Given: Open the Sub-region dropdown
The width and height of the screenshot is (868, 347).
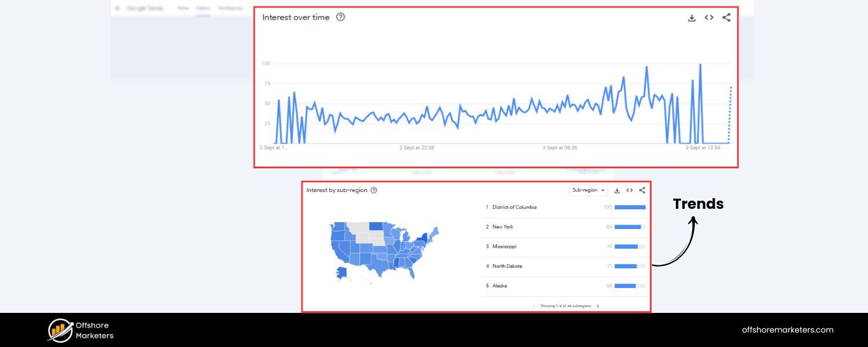Looking at the screenshot, I should pos(588,190).
